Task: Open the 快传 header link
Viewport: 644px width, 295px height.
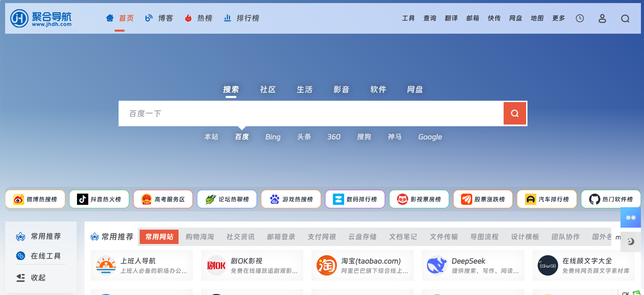Action: [x=494, y=18]
